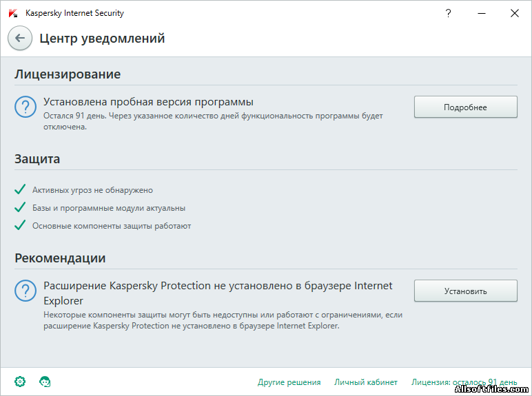Click the Установить button
This screenshot has height=396, width=532.
[x=466, y=291]
